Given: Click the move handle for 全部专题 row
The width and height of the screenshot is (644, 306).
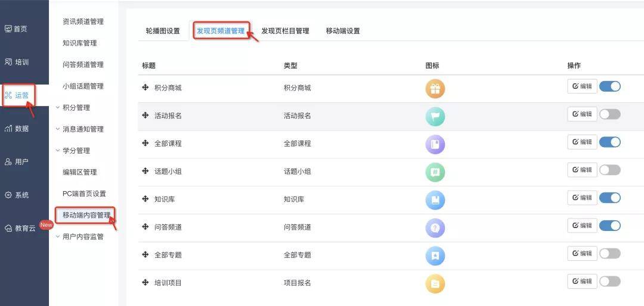Looking at the screenshot, I should [x=145, y=255].
